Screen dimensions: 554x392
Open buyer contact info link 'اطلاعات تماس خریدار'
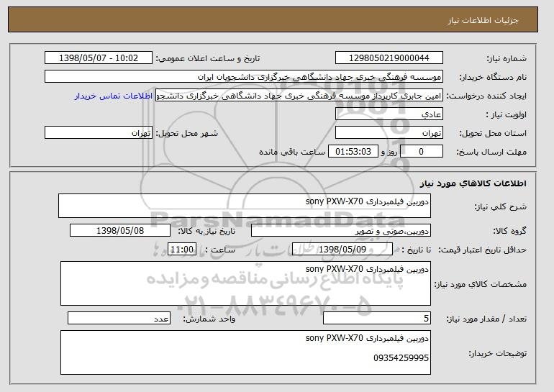coord(114,96)
